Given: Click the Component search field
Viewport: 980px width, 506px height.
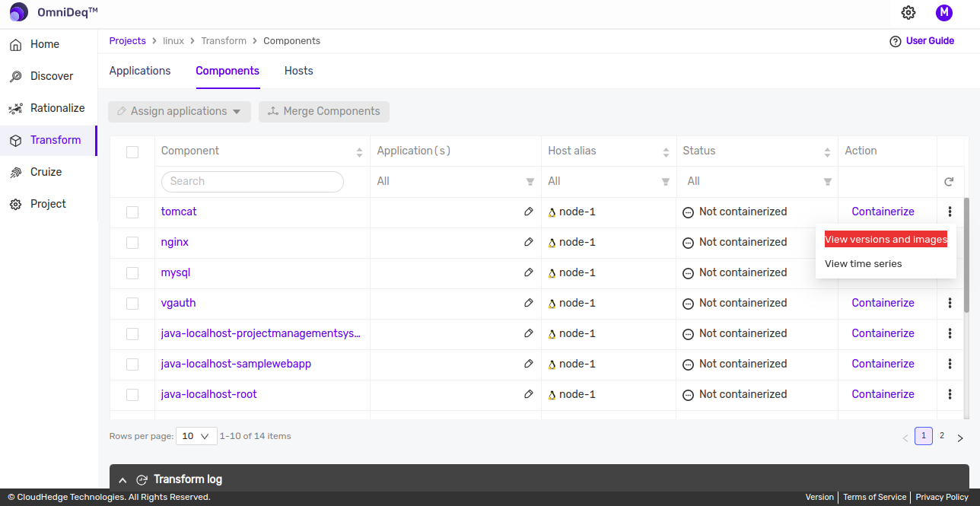Looking at the screenshot, I should tap(253, 181).
